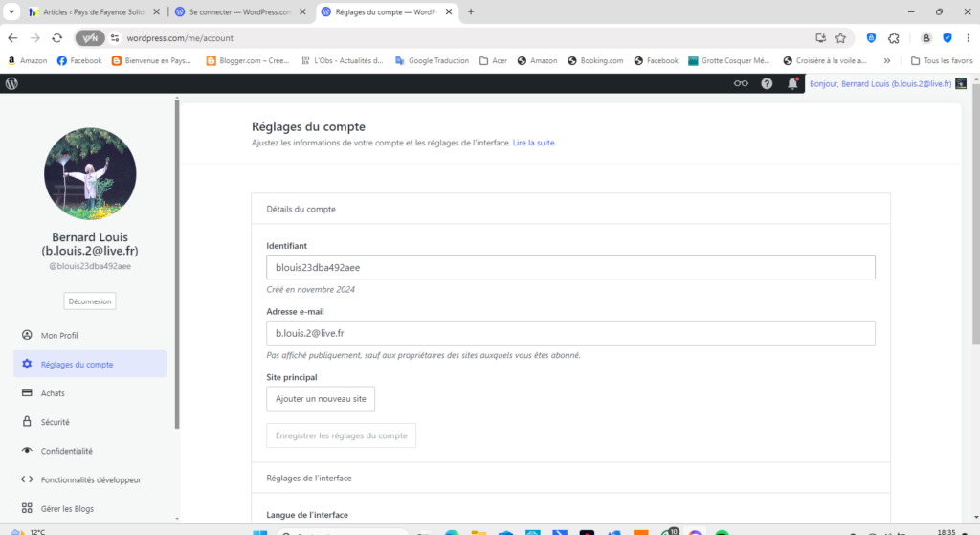Bookmark this page with the star icon

pos(840,38)
